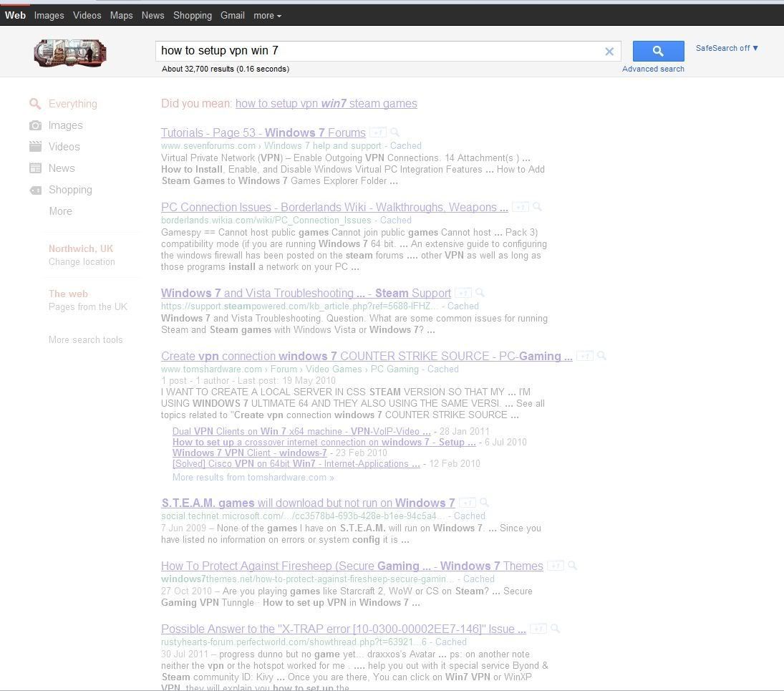Click the +1 button beside Create vpn connection result

coord(584,355)
